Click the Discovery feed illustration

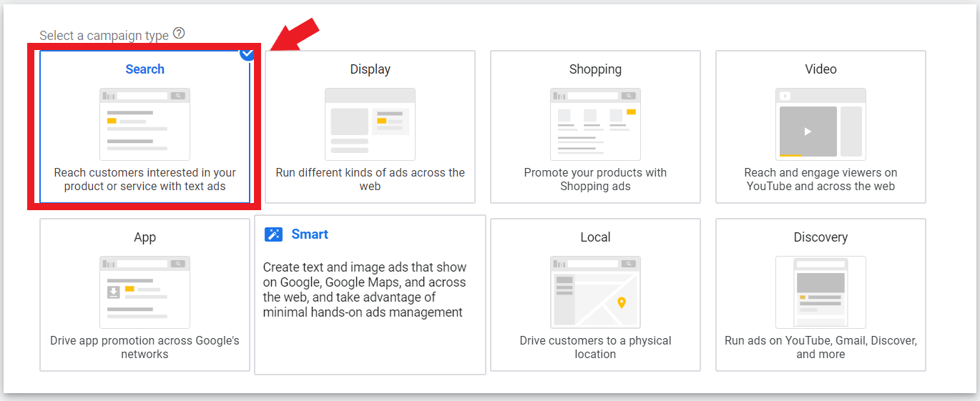(x=820, y=292)
